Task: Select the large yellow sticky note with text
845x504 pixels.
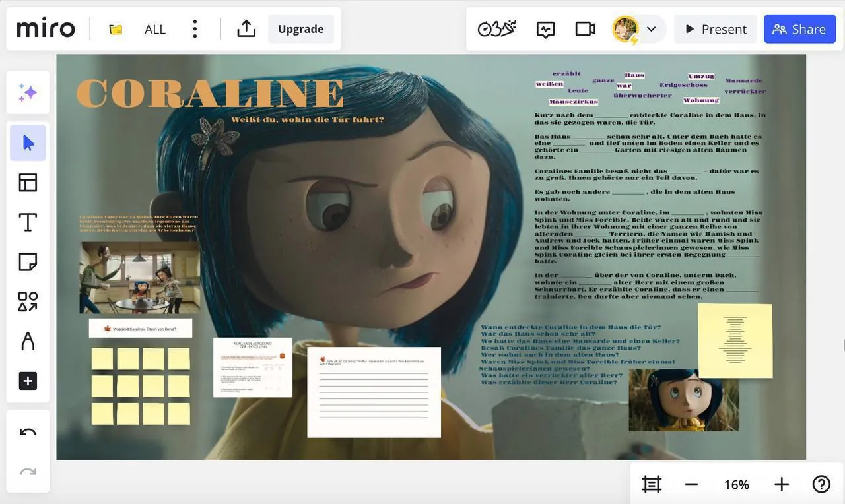Action: (735, 340)
